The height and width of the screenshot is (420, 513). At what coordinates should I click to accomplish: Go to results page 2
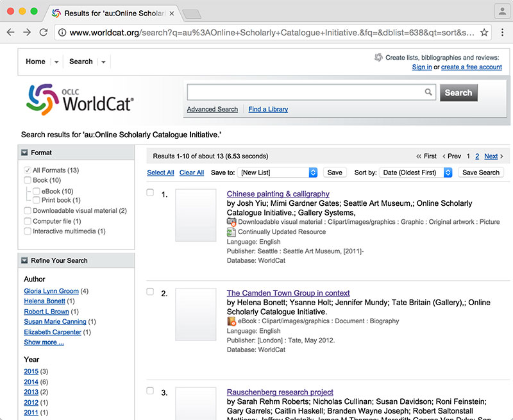(x=477, y=156)
